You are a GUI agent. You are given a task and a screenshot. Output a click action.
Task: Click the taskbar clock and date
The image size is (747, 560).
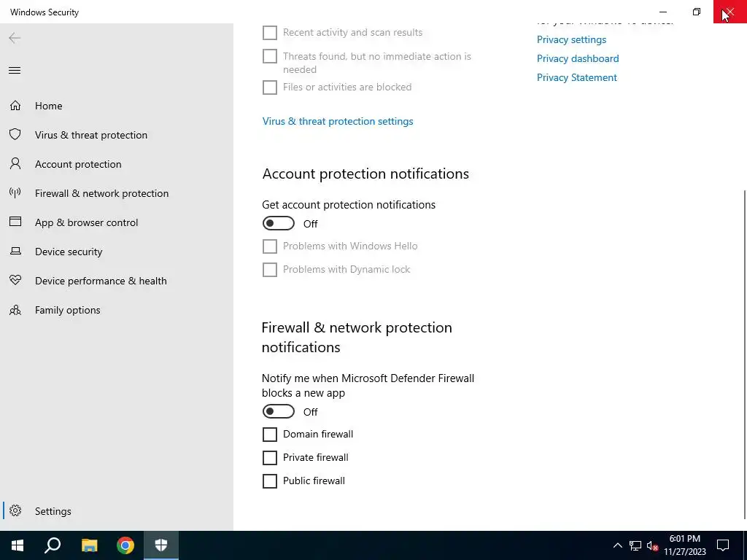(x=685, y=545)
